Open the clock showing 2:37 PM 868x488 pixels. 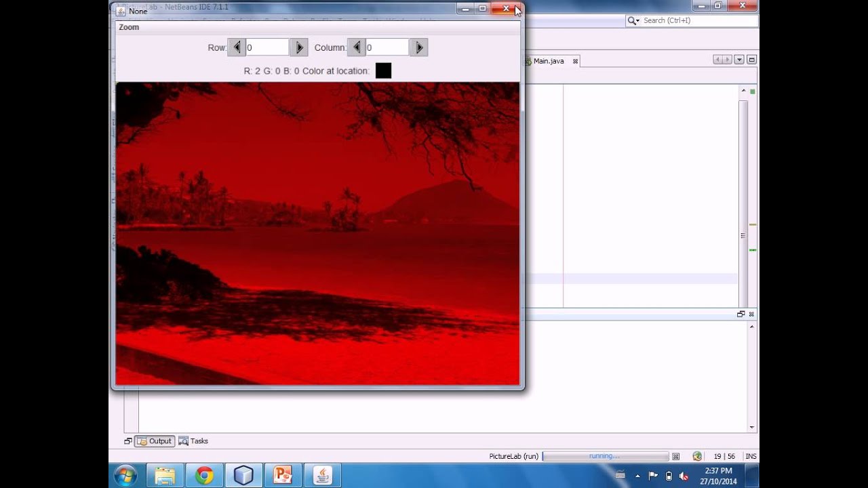718,476
